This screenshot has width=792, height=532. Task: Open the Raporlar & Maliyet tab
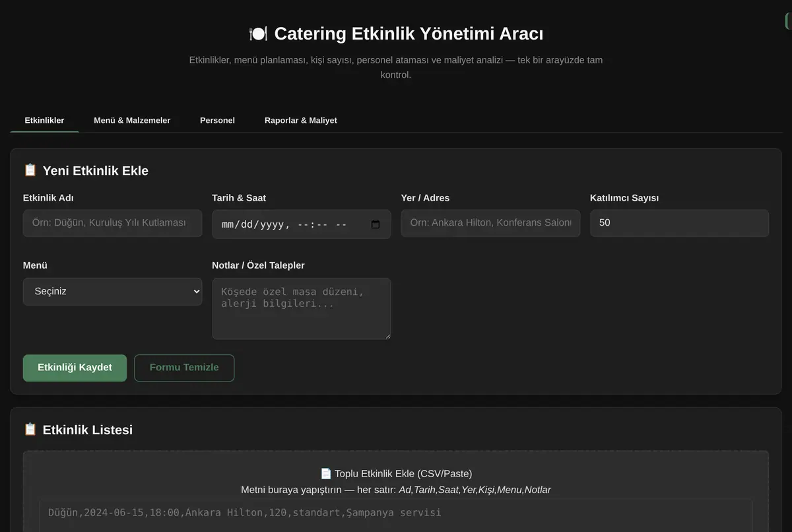tap(301, 120)
